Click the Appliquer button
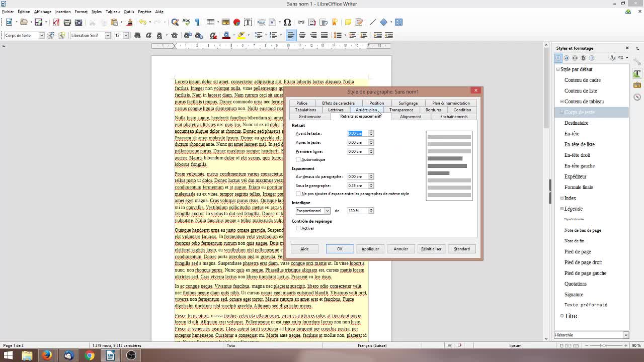Screen dimensions: 644x362 (370, 249)
